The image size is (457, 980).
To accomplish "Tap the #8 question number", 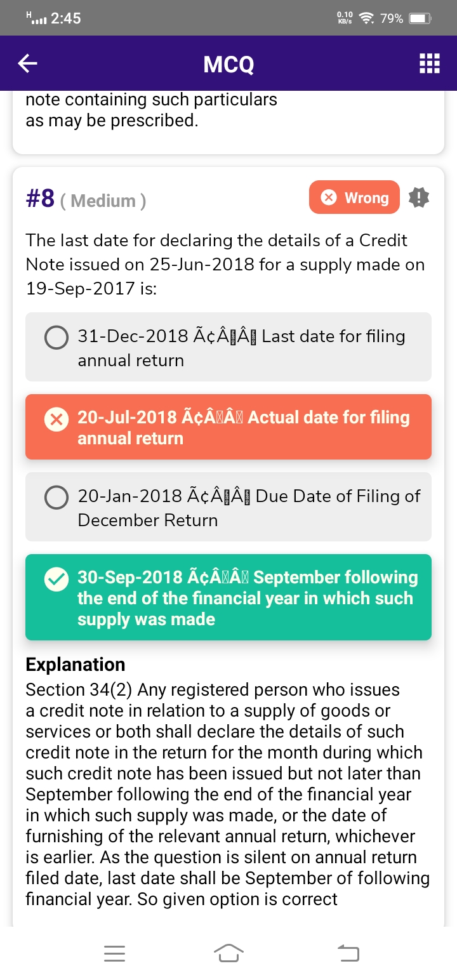I will pos(40,199).
